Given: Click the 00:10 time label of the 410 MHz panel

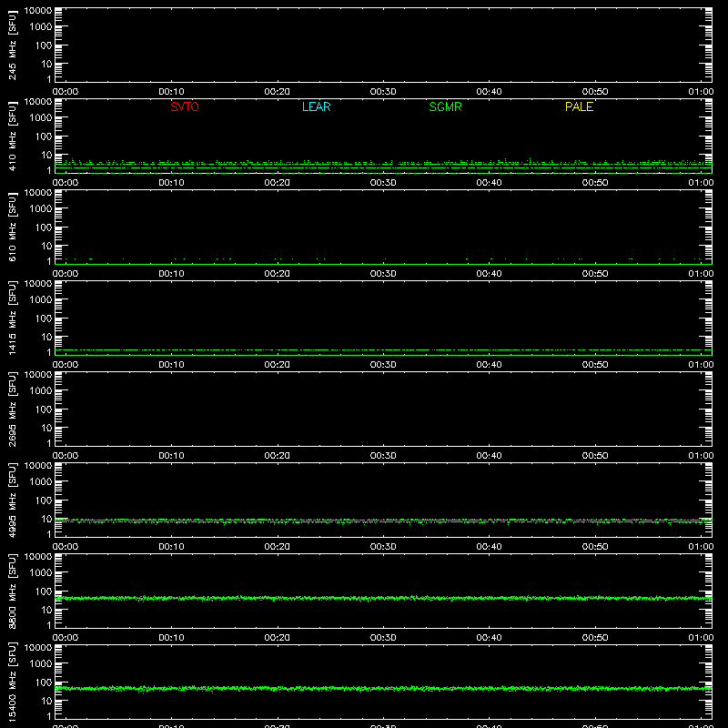Looking at the screenshot, I should click(171, 183).
